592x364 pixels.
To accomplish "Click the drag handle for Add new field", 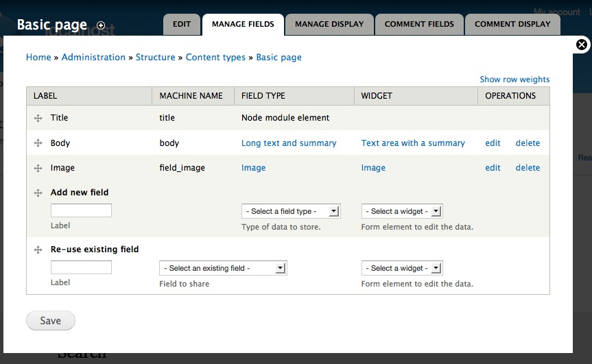I will (38, 193).
